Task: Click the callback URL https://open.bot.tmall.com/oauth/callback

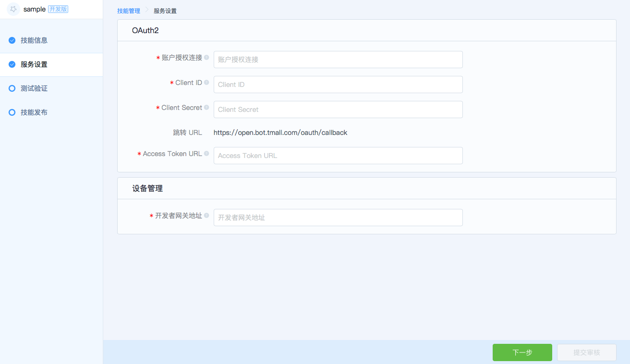Action: [x=280, y=133]
